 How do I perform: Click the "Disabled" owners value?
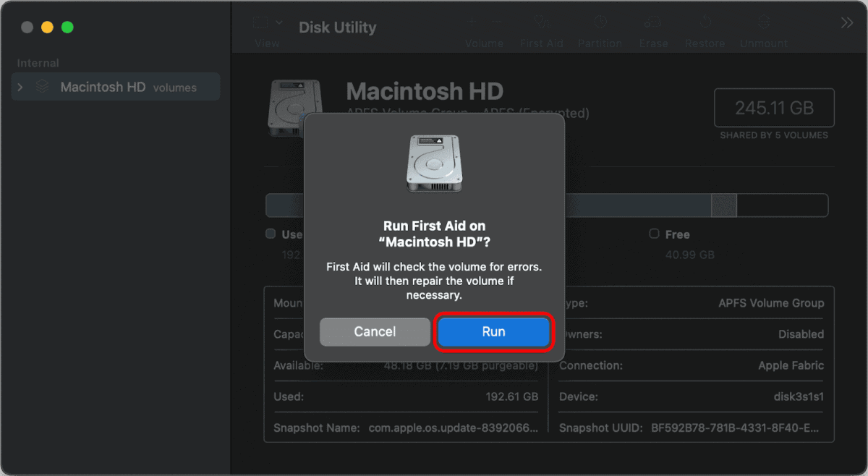(x=801, y=334)
